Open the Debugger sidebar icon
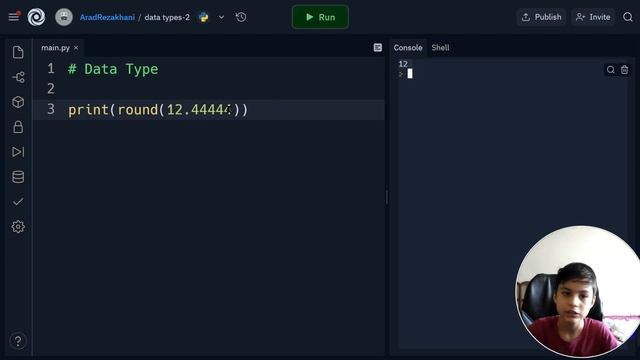The height and width of the screenshot is (360, 640). tap(18, 152)
